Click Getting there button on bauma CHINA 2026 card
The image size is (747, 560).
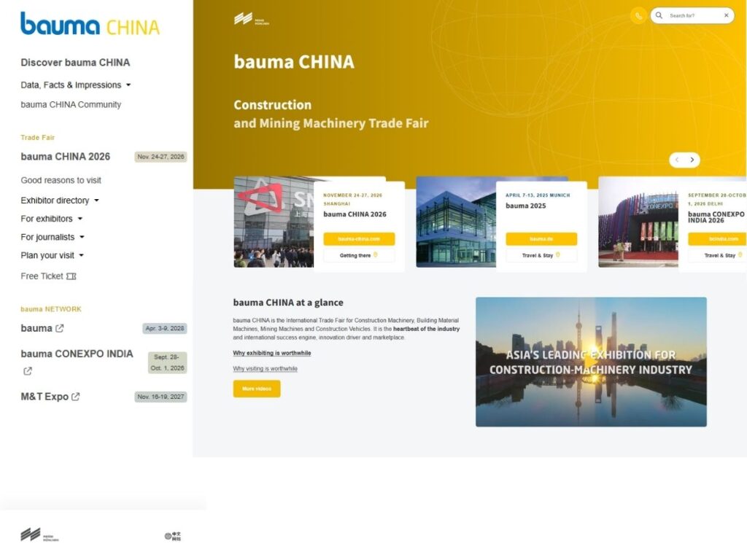[359, 255]
